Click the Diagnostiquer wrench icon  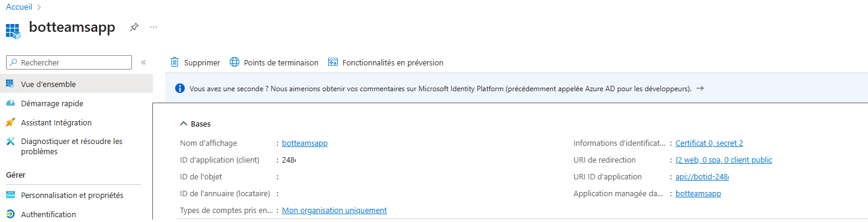click(10, 142)
